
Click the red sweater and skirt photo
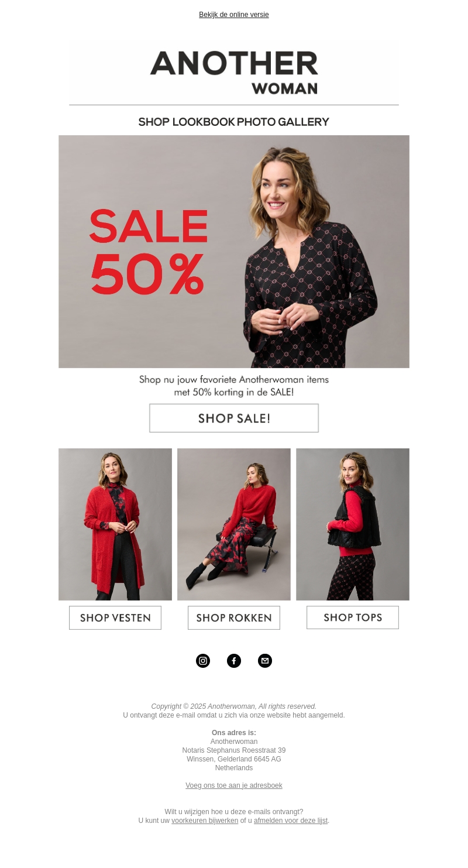click(x=234, y=524)
